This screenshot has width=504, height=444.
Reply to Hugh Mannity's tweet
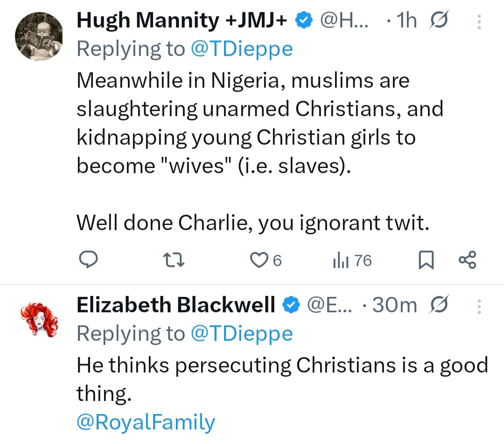click(x=87, y=260)
